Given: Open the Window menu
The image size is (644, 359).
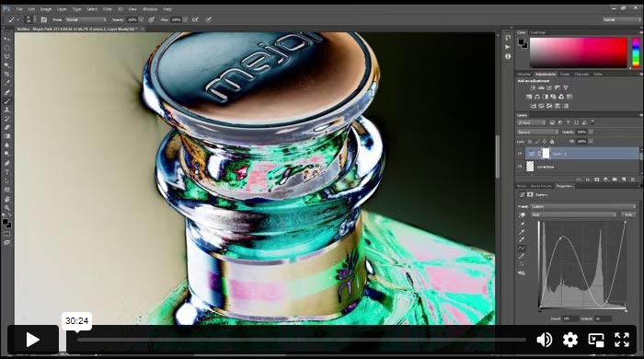Looking at the screenshot, I should [150, 9].
